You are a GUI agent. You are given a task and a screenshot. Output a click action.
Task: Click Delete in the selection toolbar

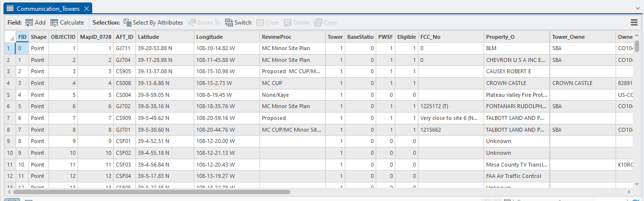[297, 23]
